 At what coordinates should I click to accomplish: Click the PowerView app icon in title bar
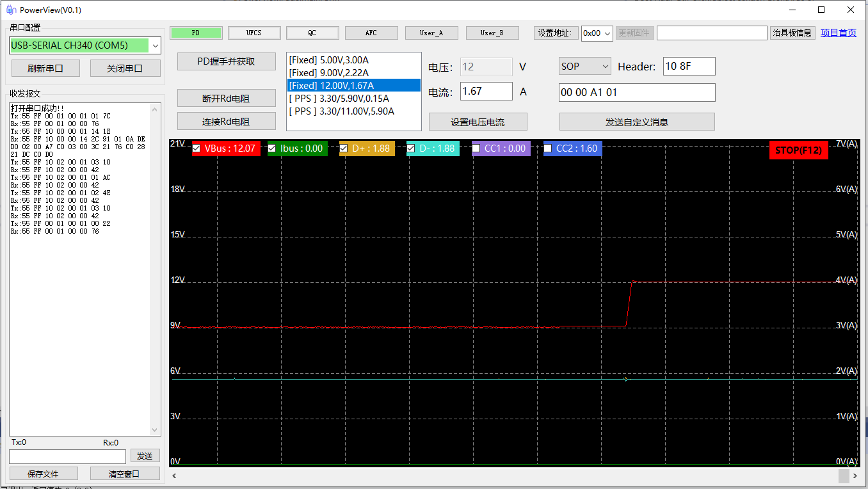tap(10, 10)
